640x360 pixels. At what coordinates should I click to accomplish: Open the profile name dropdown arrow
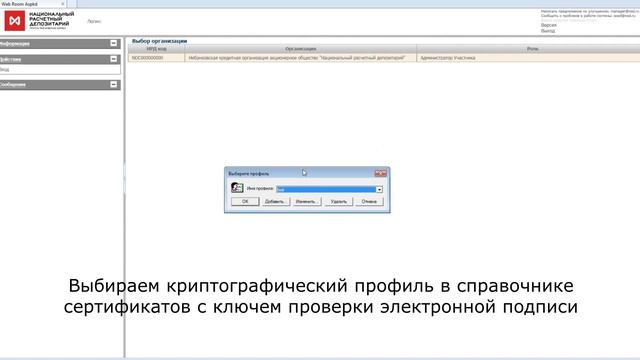(379, 189)
